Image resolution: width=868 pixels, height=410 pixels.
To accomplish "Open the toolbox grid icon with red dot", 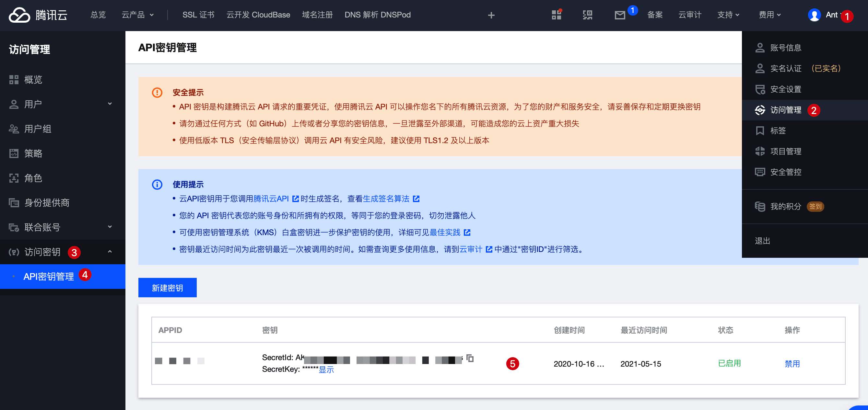I will (556, 15).
